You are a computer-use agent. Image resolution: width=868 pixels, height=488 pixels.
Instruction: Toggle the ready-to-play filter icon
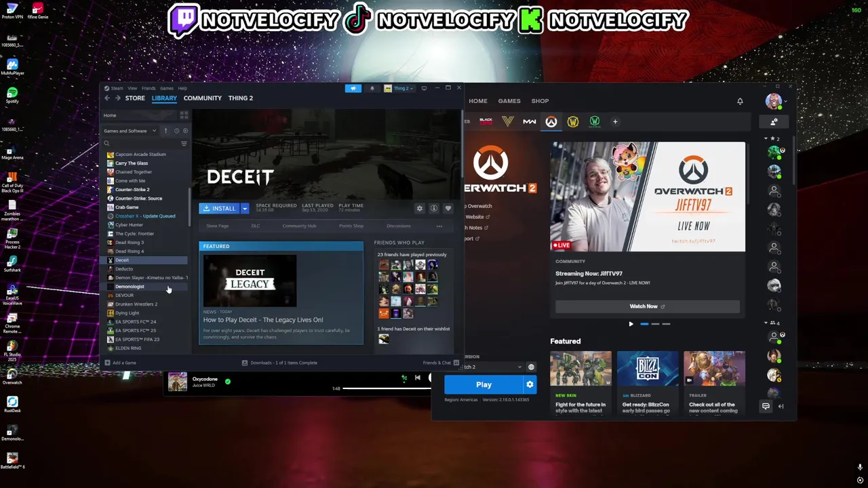[x=186, y=131]
